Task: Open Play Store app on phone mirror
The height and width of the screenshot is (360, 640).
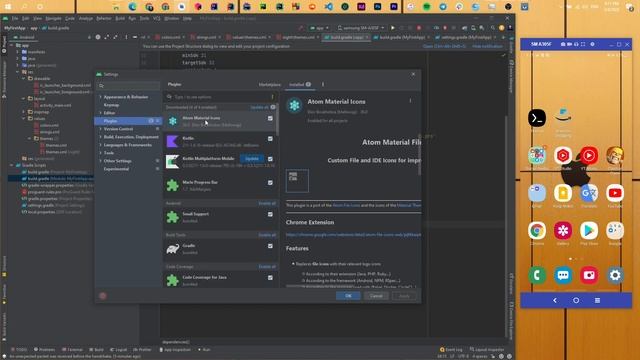Action: (589, 231)
